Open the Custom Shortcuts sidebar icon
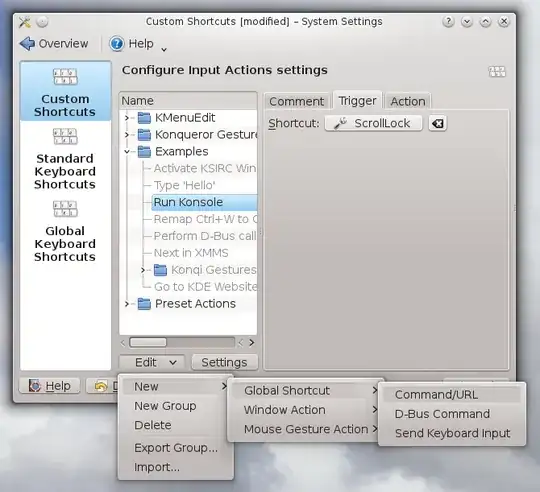Image resolution: width=540 pixels, height=492 pixels. click(65, 76)
